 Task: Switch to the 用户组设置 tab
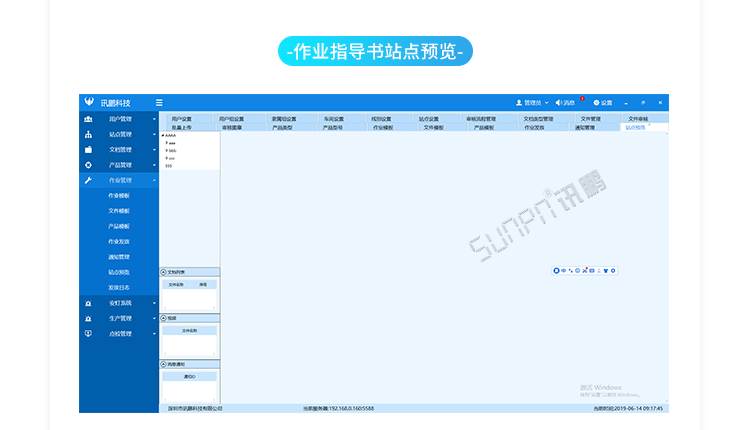pyautogui.click(x=239, y=119)
